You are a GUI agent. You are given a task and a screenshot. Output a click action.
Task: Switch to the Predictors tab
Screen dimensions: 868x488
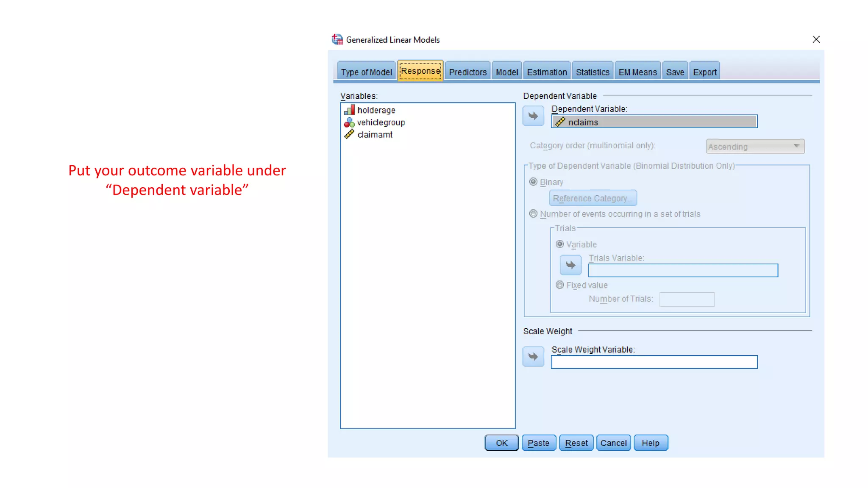(x=467, y=72)
